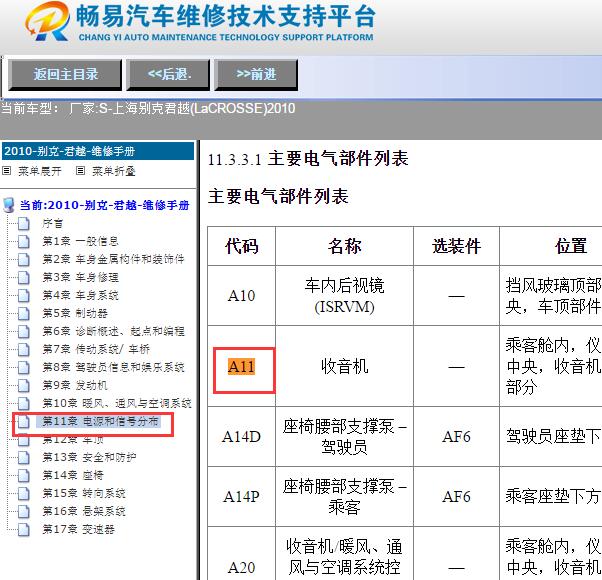Click the 座椅腰部支撑泵 – 乘客 cell
Image resolution: width=602 pixels, height=580 pixels.
[344, 497]
